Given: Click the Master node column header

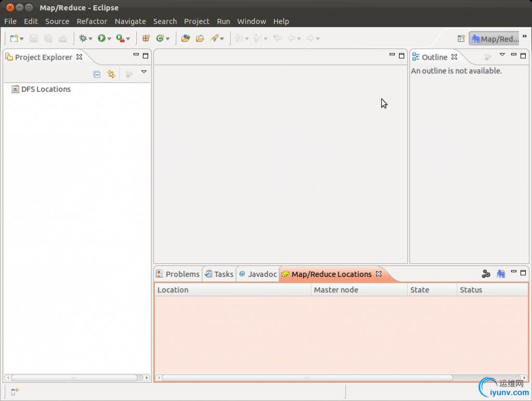Looking at the screenshot, I should [x=360, y=290].
